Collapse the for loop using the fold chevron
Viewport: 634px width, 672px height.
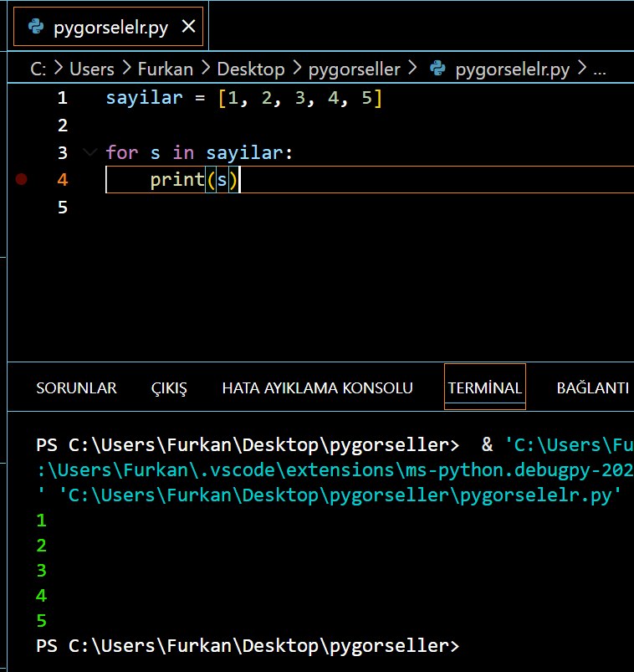click(x=89, y=153)
